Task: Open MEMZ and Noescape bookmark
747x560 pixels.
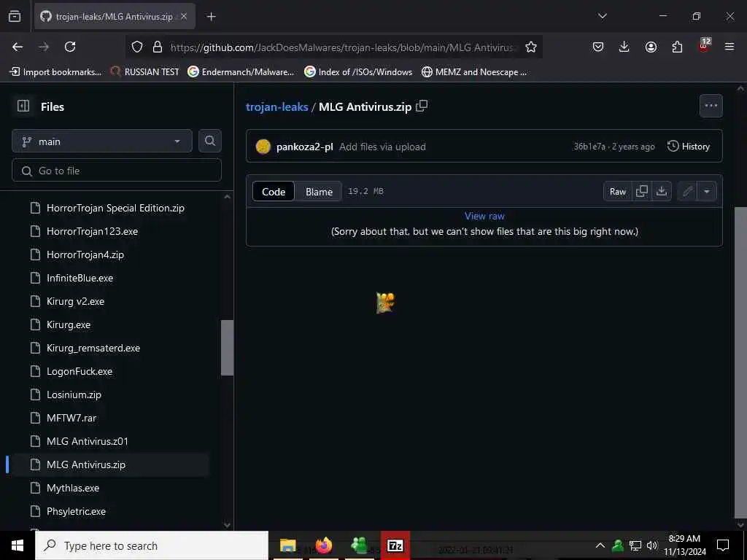Action: (474, 72)
